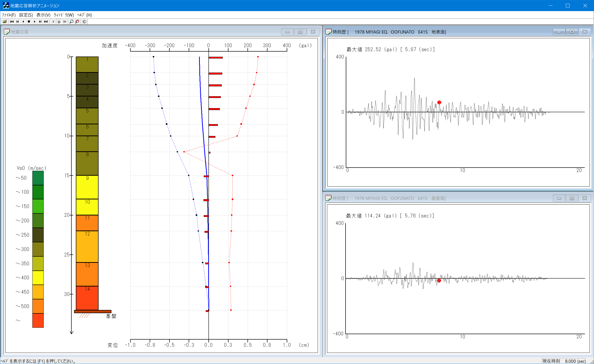Jump to animation end with fast-forward icon
The width and height of the screenshot is (594, 364).
[x=46, y=22]
